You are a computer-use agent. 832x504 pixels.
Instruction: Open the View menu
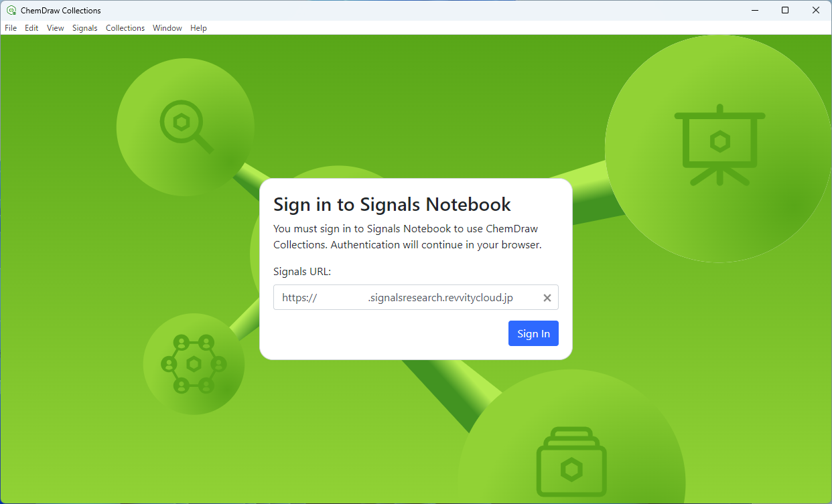tap(56, 28)
